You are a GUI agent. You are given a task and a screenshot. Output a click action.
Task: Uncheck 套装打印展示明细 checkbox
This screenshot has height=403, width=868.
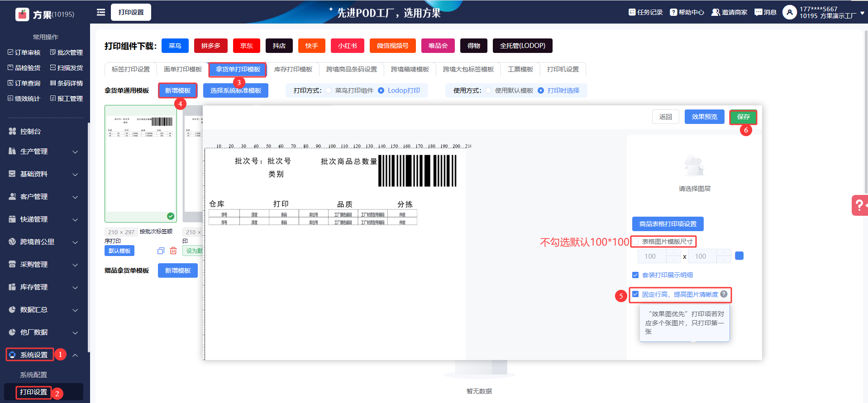pyautogui.click(x=635, y=275)
